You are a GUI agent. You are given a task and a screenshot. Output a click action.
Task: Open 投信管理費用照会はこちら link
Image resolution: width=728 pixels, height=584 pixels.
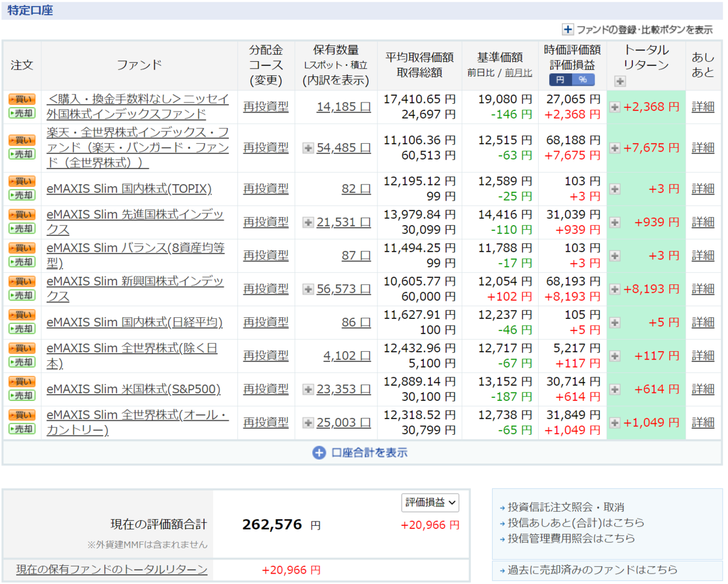click(571, 538)
